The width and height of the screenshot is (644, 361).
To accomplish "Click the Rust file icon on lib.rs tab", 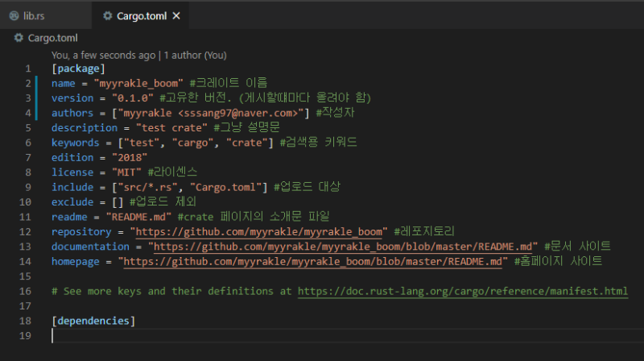I will tap(14, 16).
